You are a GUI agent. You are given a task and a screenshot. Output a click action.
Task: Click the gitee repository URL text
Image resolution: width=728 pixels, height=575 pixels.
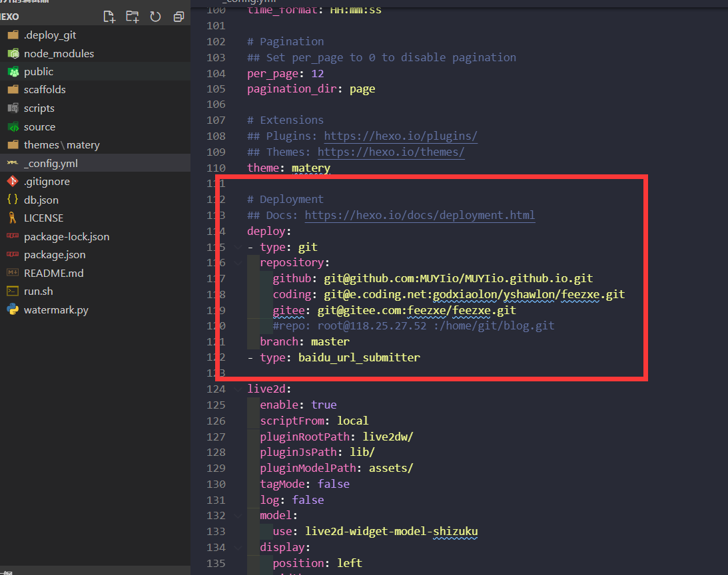[416, 311]
